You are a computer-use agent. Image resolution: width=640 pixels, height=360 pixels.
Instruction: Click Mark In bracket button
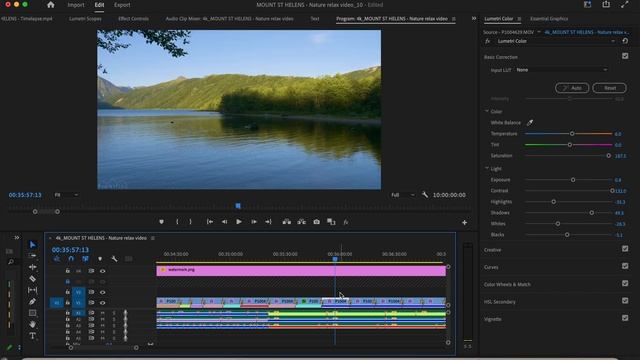[x=177, y=222]
